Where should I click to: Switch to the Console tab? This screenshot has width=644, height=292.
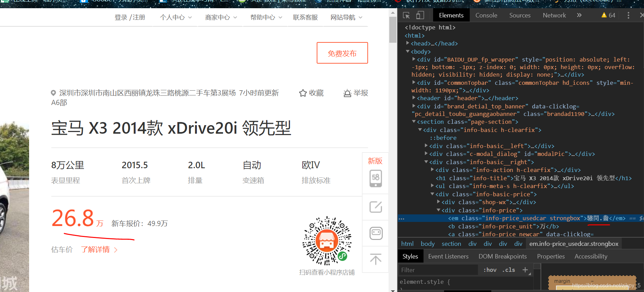point(486,15)
